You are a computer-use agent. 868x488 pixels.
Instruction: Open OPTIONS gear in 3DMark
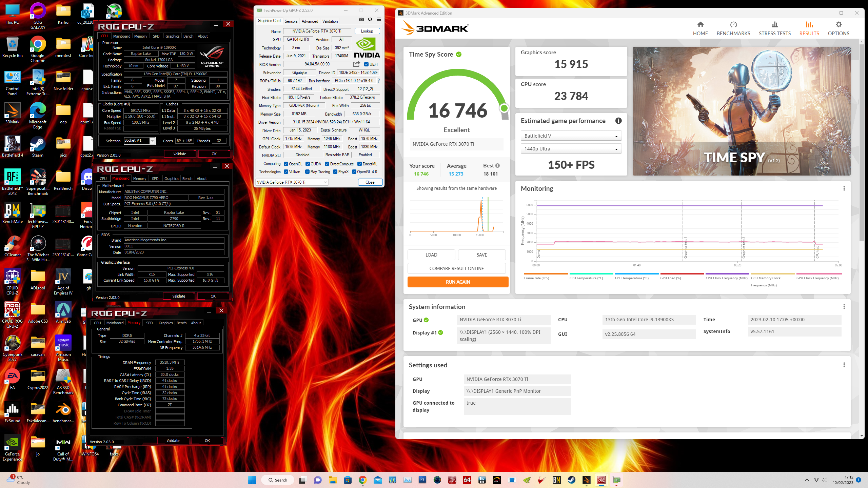(839, 28)
